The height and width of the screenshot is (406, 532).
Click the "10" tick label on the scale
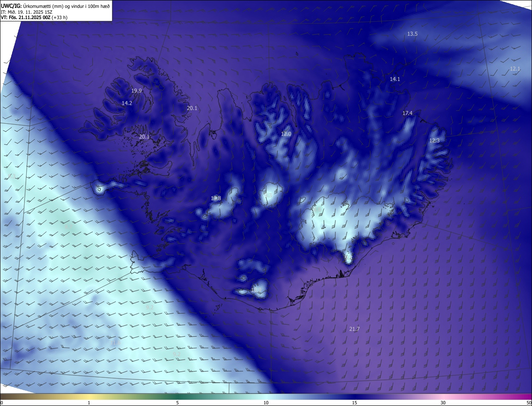pos(266,403)
